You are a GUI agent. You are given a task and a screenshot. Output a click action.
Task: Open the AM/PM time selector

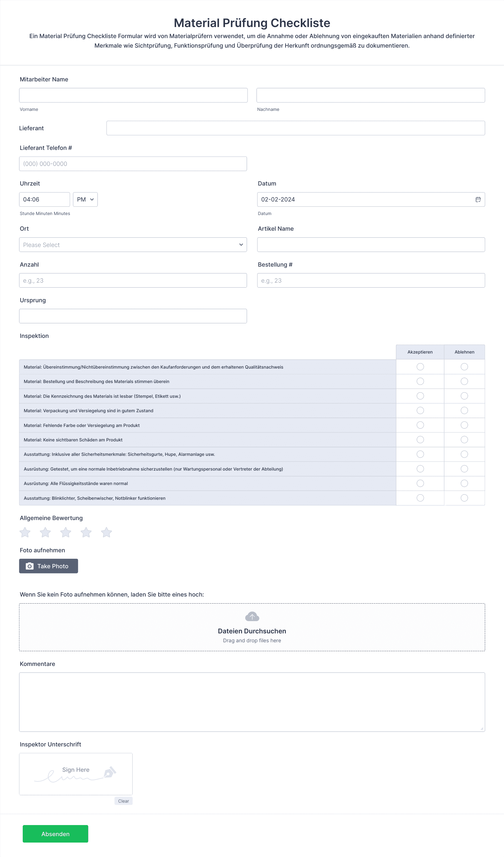(x=85, y=200)
